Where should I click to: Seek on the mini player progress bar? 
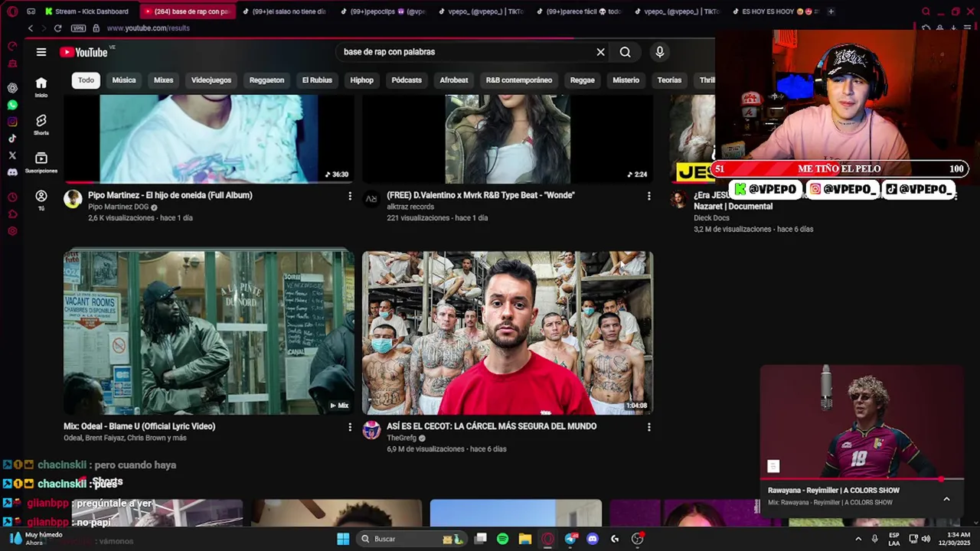pos(862,479)
